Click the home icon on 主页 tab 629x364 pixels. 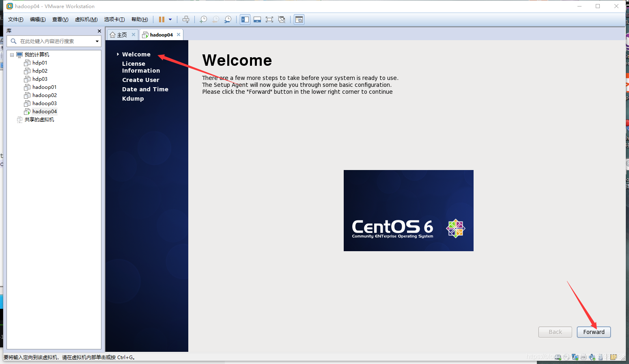click(x=113, y=35)
